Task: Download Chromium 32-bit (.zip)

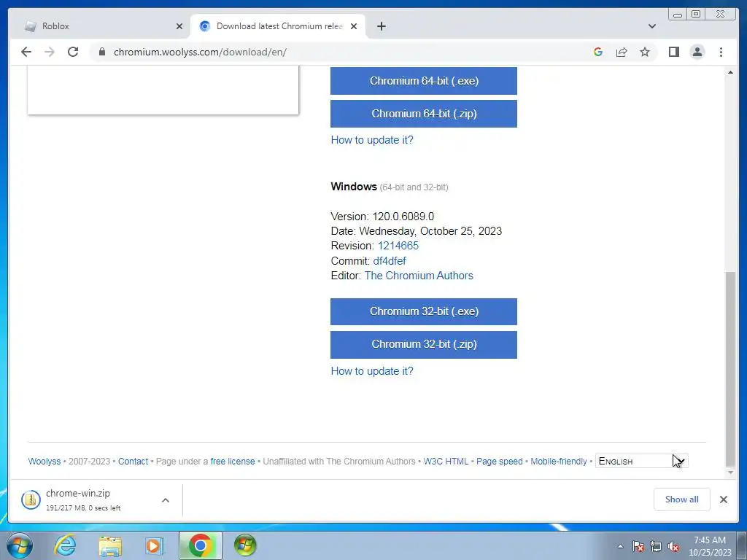Action: pyautogui.click(x=424, y=344)
